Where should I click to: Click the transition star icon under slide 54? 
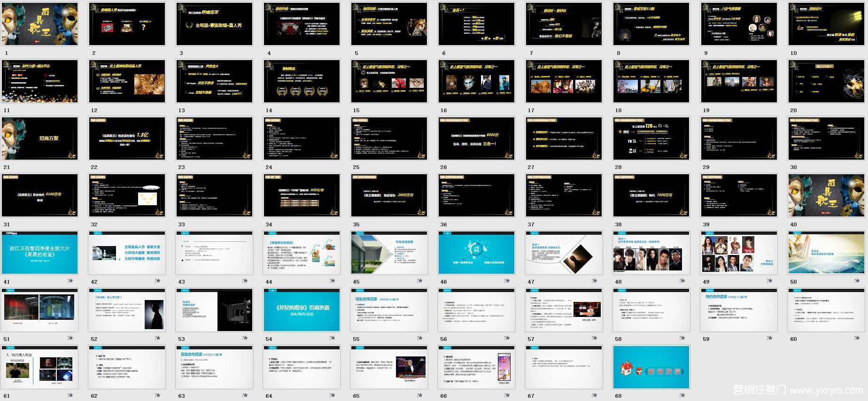pos(333,338)
